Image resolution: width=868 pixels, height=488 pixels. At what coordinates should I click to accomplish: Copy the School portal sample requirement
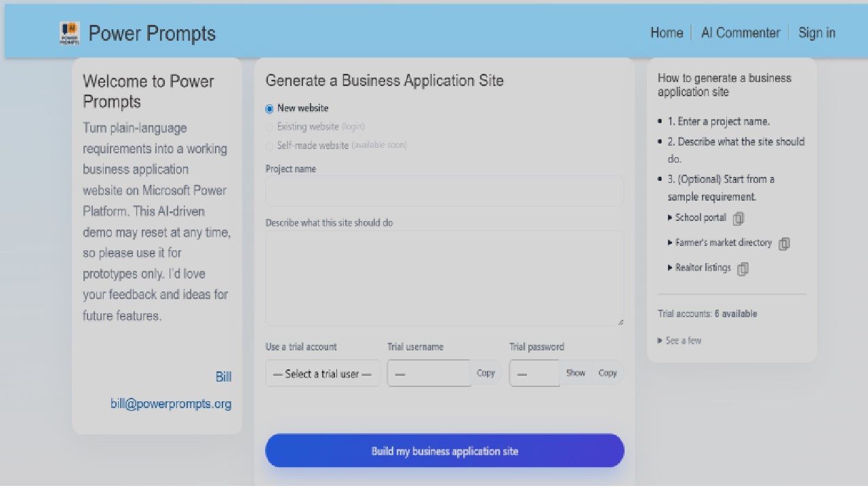point(738,218)
